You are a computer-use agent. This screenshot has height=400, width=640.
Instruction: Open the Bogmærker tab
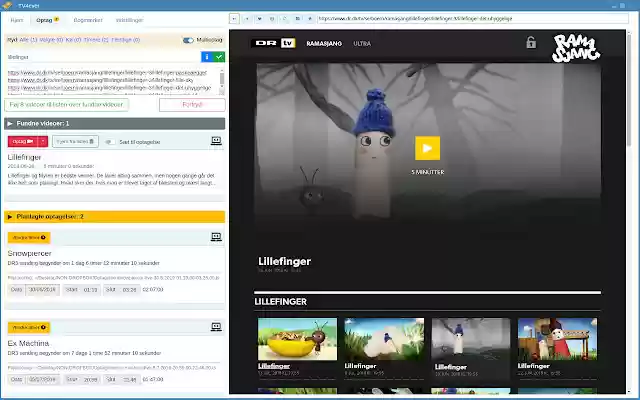88,20
